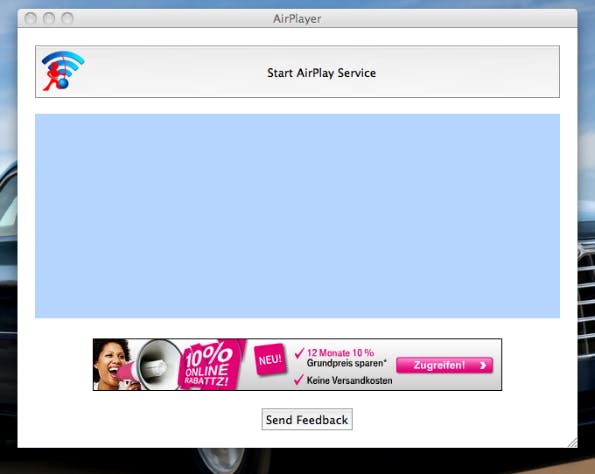Click the light blue content display area
The height and width of the screenshot is (474, 595).
click(x=297, y=216)
